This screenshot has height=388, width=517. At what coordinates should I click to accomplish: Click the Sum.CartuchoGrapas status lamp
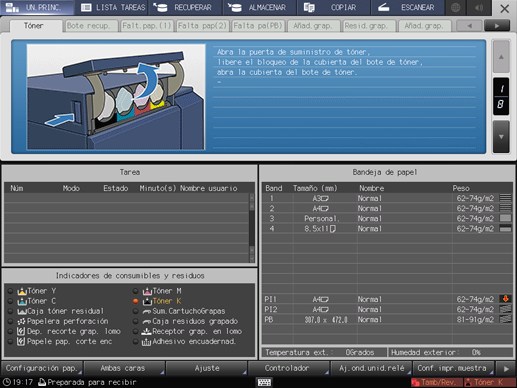coord(135,311)
